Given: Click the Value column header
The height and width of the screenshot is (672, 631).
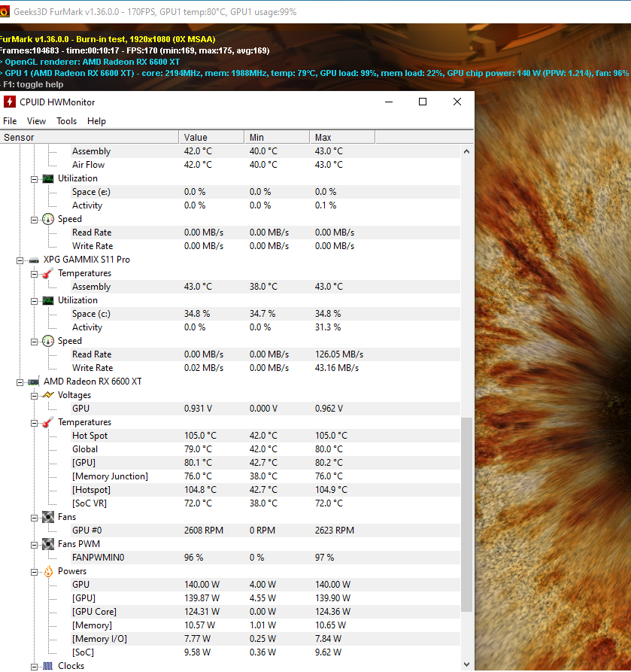Looking at the screenshot, I should 211,138.
